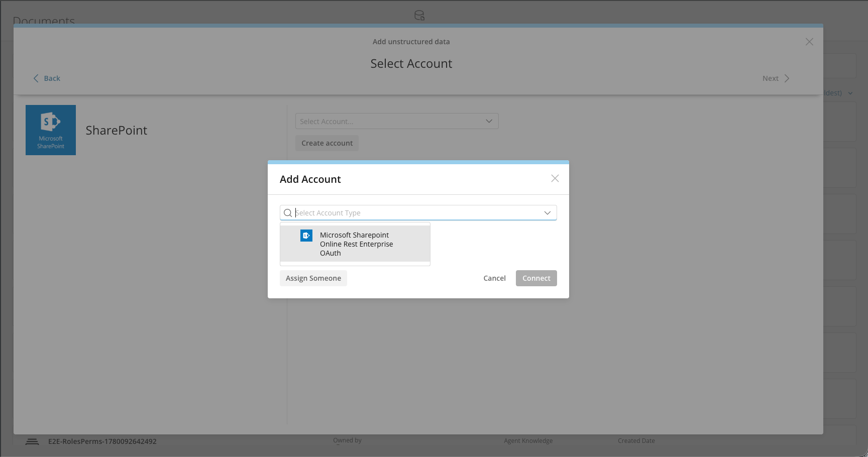Screen dimensions: 868x457
Task: Click the Owned by column label
Action: 347,440
